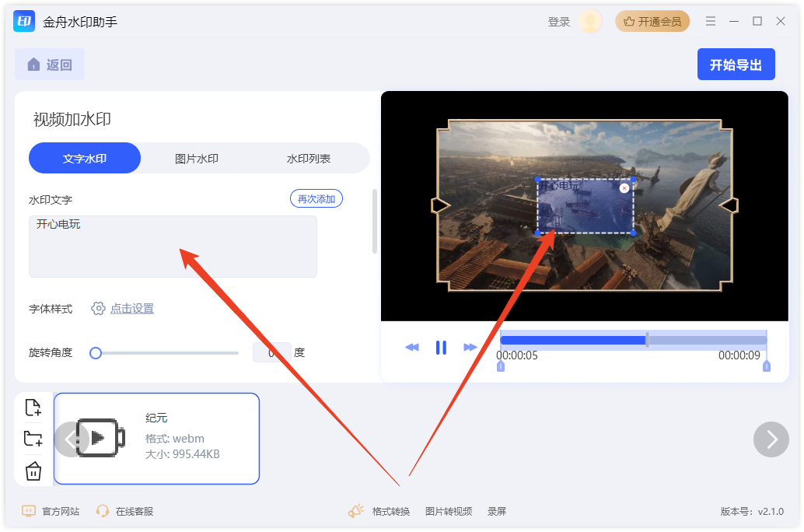Sign in using the 登录 link
This screenshot has height=532, width=804.
pos(558,21)
